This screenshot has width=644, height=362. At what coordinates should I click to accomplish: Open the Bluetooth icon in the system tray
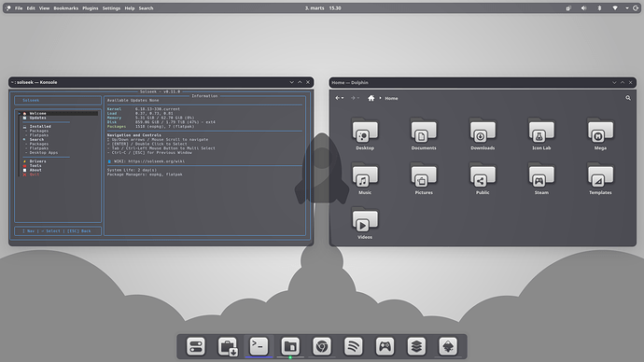599,8
